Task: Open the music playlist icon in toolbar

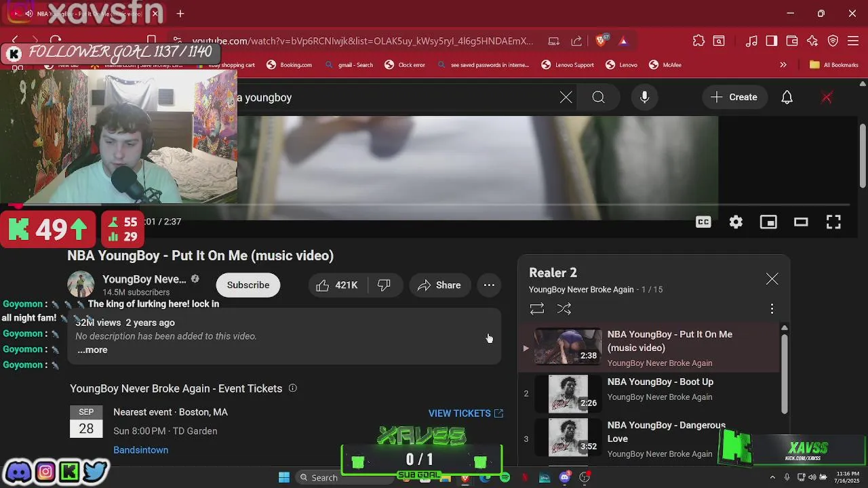Action: pos(751,41)
